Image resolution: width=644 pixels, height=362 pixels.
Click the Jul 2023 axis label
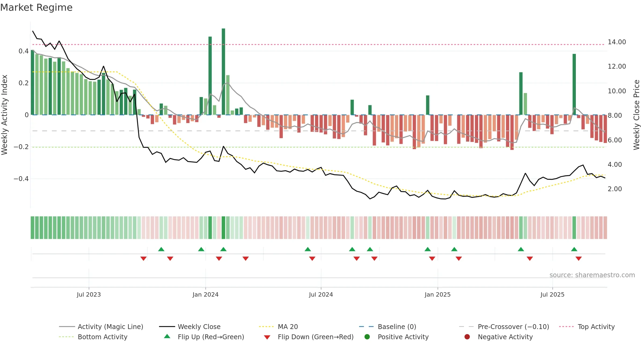click(x=89, y=294)
